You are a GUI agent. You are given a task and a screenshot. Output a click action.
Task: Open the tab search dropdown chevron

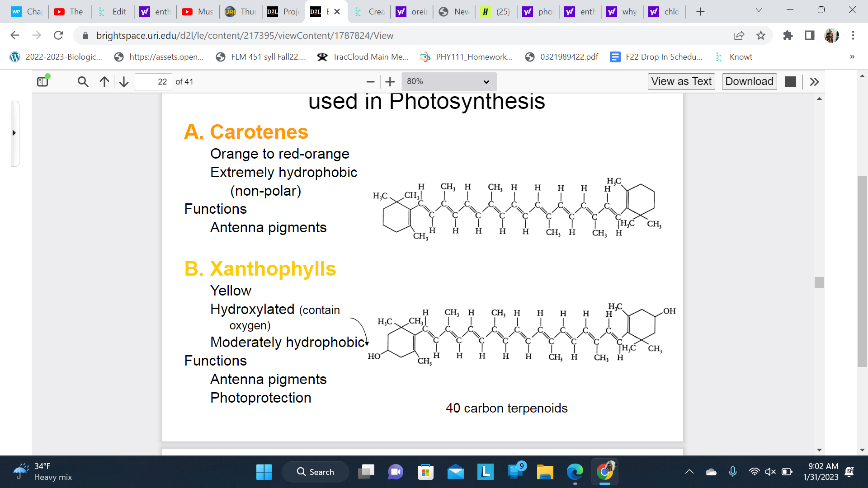point(759,10)
